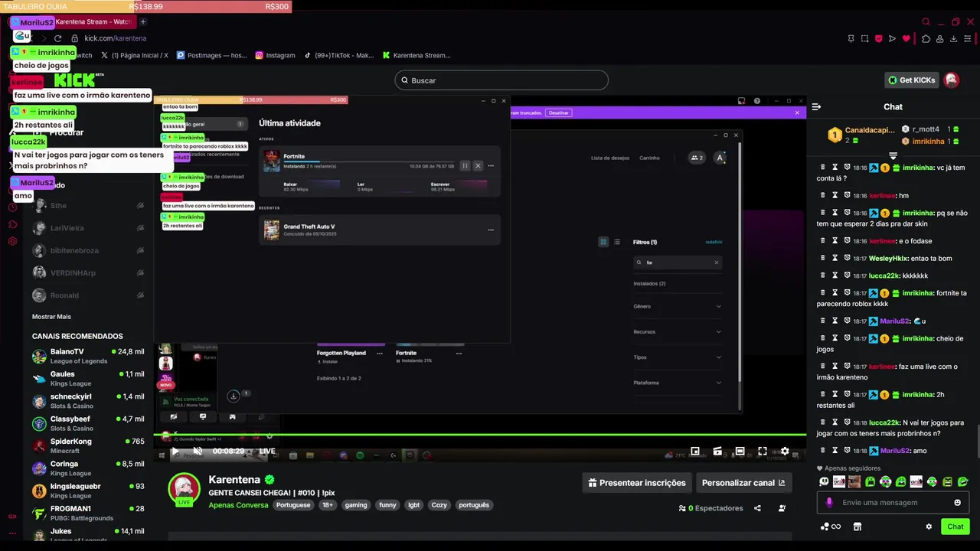Expand the gift leaderboard arrow in chat
This screenshot has width=980, height=551.
click(x=893, y=156)
